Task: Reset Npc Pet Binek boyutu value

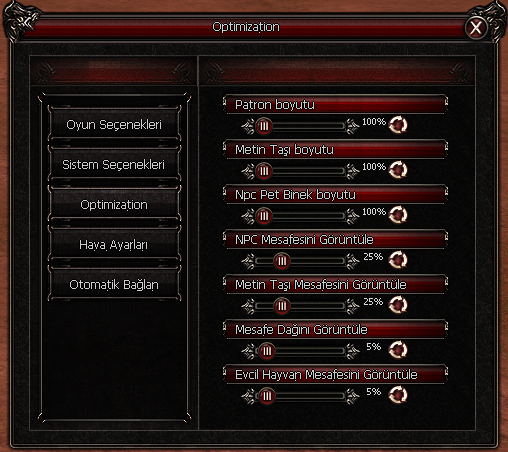Action: (x=398, y=215)
